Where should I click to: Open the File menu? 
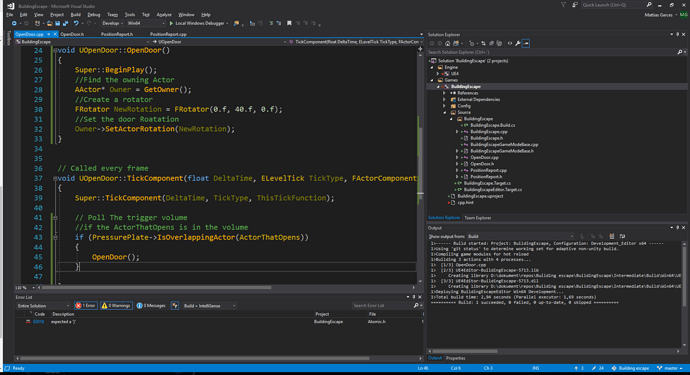click(10, 15)
